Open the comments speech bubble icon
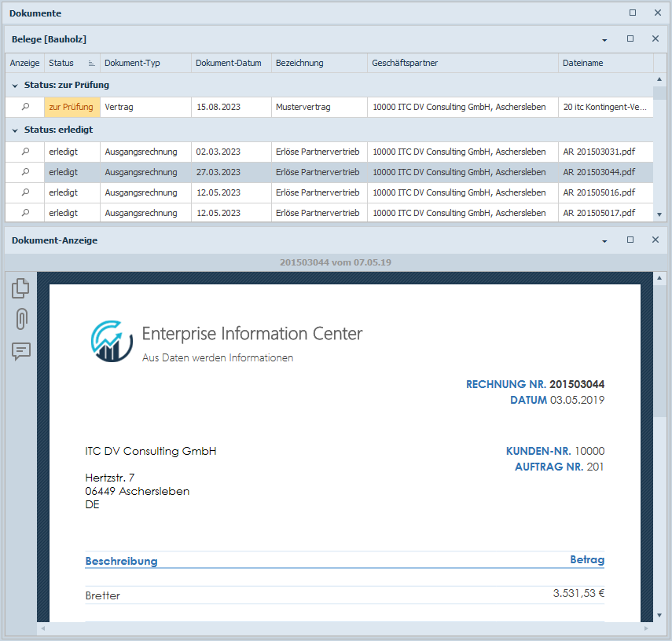The image size is (672, 641). coord(21,351)
